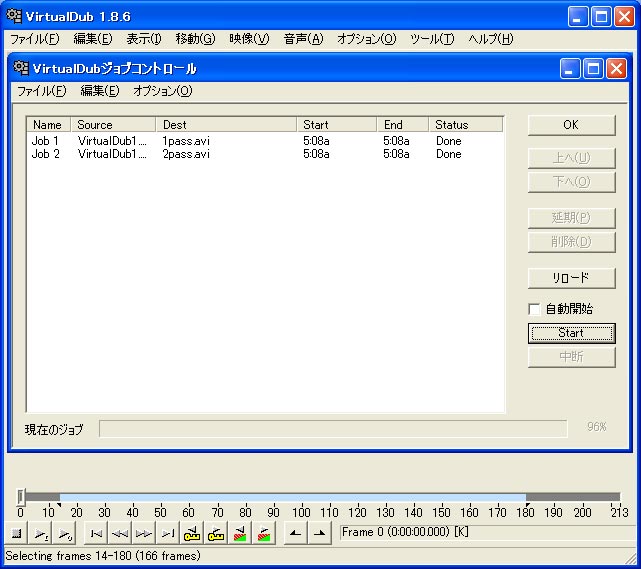Open the 表示(I) menu
The image size is (641, 569).
pyautogui.click(x=144, y=39)
